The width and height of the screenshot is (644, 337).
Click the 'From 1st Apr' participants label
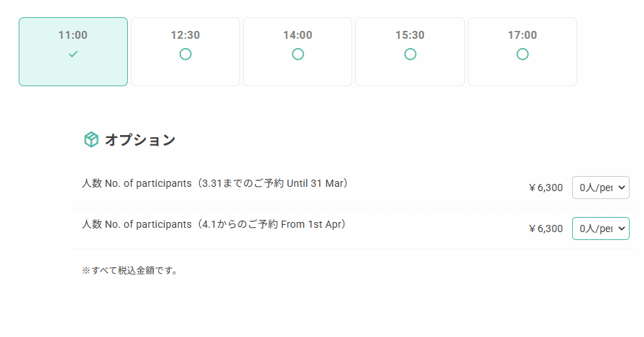point(214,224)
